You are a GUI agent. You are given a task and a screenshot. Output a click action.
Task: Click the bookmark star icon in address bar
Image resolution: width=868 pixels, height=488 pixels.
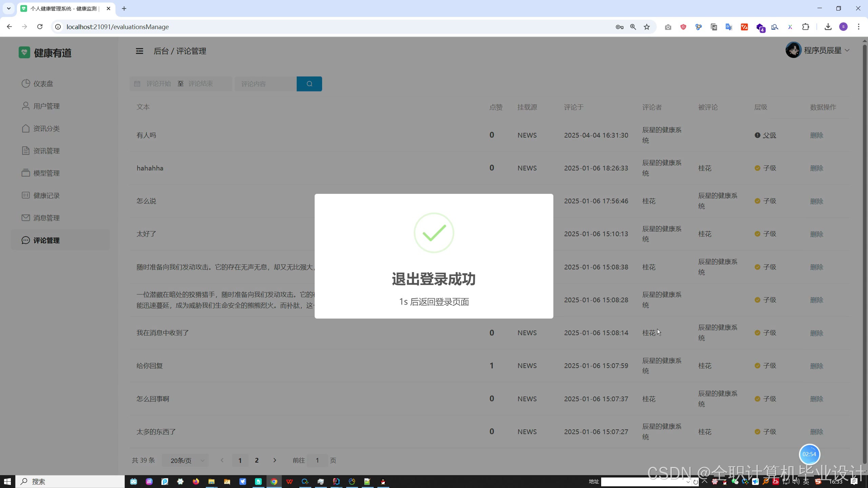pos(647,27)
